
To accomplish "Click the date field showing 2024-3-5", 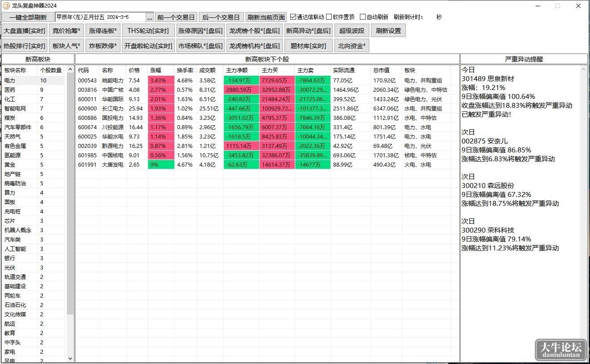I will [x=101, y=17].
